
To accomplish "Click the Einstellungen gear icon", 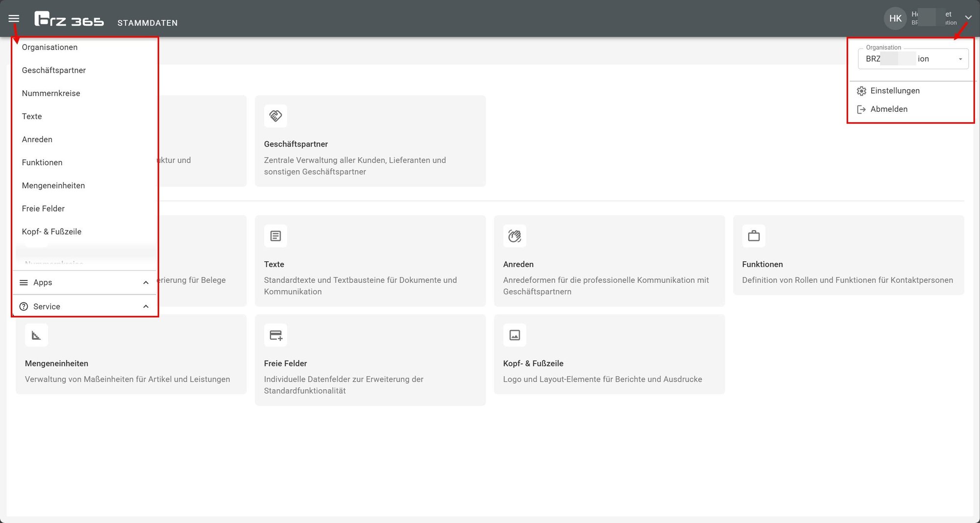I will [861, 91].
